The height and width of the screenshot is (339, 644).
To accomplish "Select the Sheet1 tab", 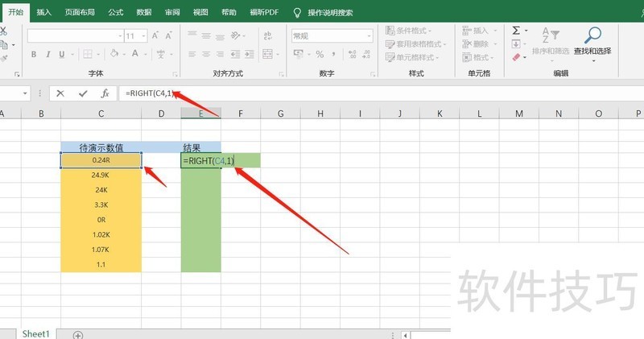I will [x=36, y=333].
